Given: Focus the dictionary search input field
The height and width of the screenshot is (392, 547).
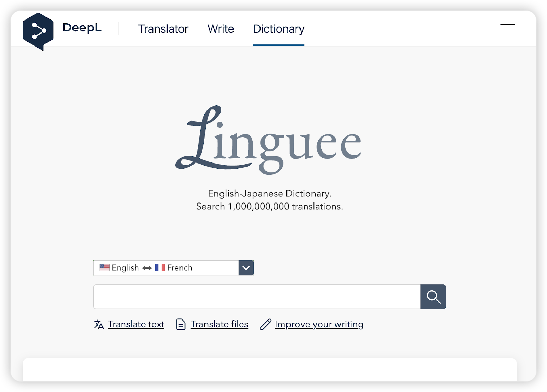Looking at the screenshot, I should 257,297.
